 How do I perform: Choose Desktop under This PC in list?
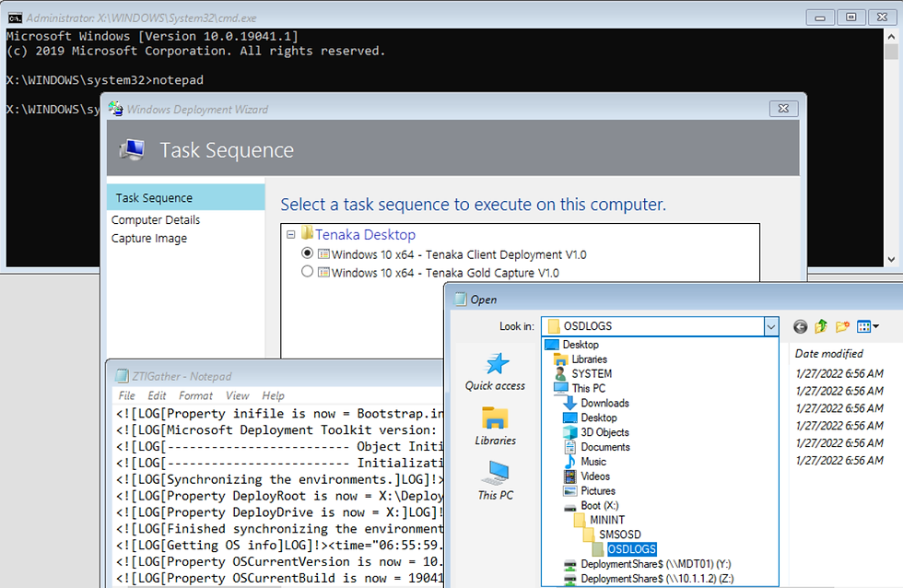598,417
